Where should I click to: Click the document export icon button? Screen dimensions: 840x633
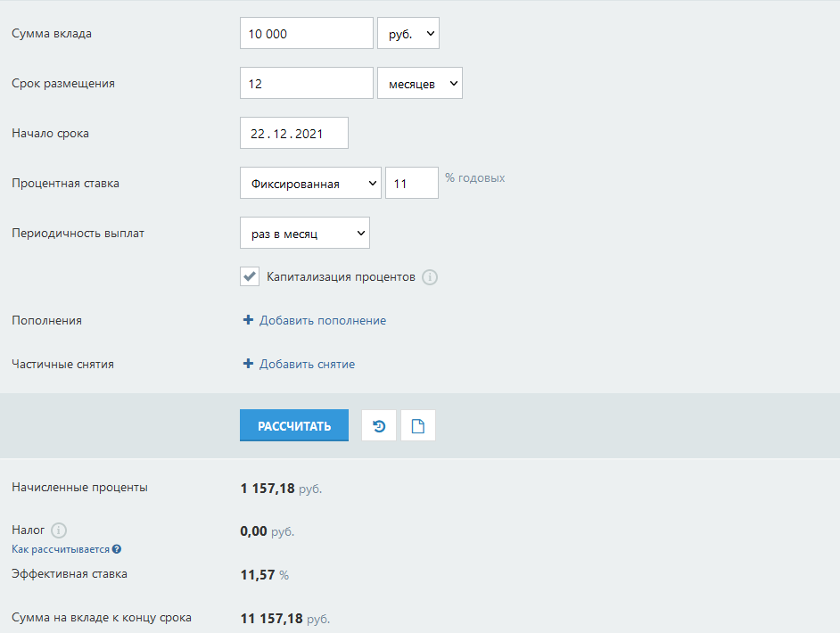(418, 426)
